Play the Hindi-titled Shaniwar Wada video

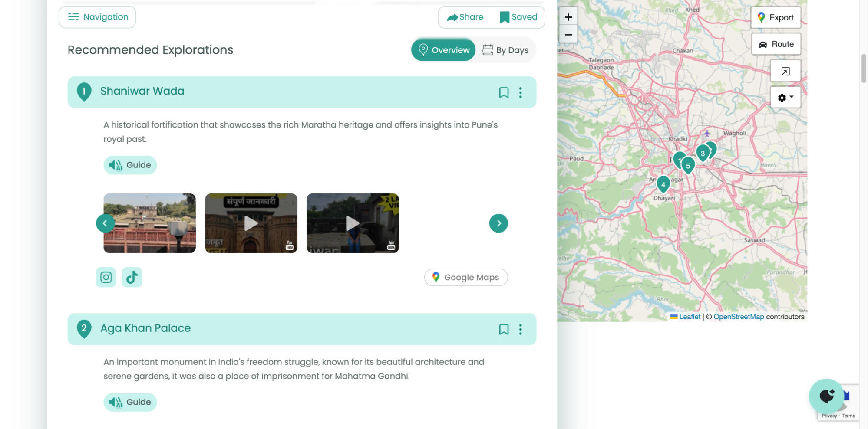[251, 223]
